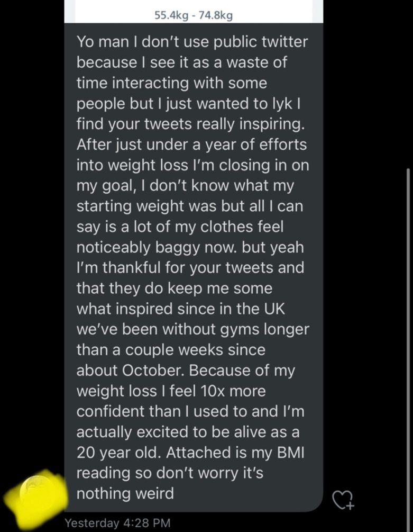Screen dimensions: 413x532
Task: Open the sender's yellow-highlighted profile avatar
Action: pyautogui.click(x=35, y=498)
